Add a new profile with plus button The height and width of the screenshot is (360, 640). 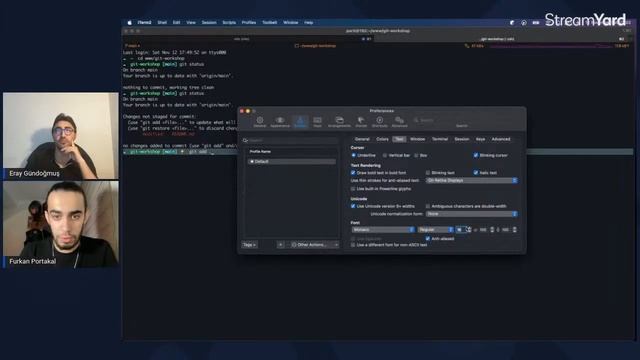[280, 245]
